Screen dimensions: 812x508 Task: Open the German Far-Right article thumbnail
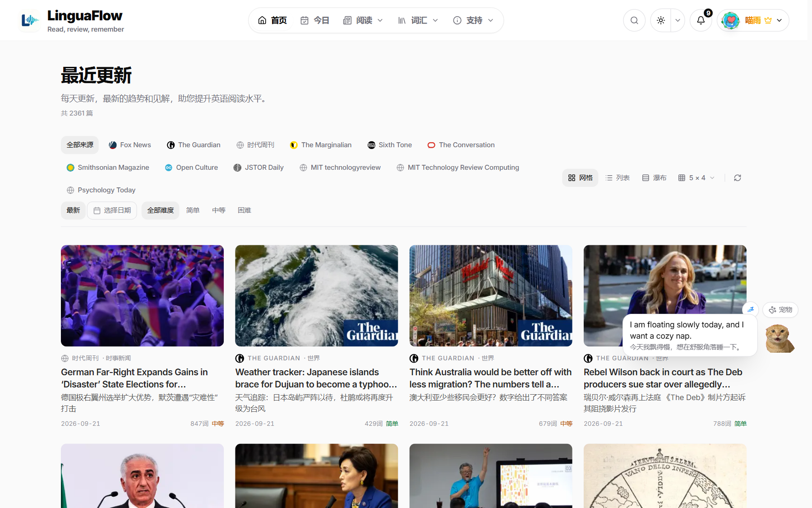[143, 296]
